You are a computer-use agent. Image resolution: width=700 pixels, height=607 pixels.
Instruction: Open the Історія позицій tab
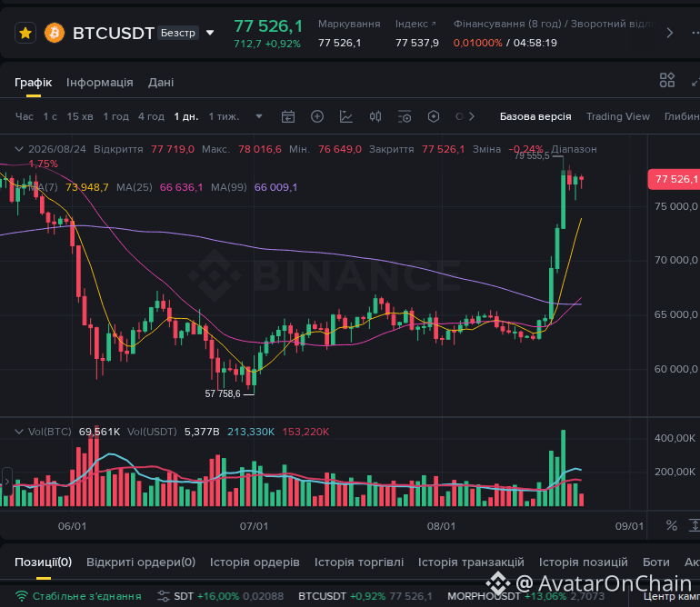pyautogui.click(x=583, y=562)
